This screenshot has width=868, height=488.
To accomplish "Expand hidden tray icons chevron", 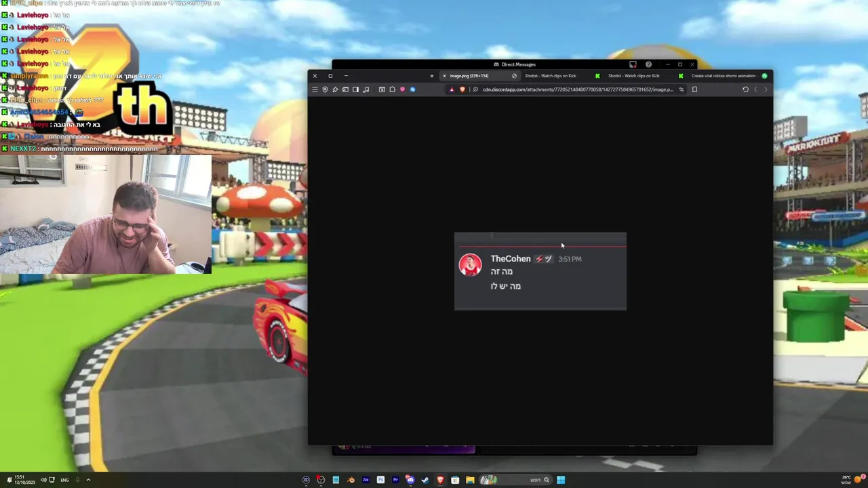I will point(88,480).
